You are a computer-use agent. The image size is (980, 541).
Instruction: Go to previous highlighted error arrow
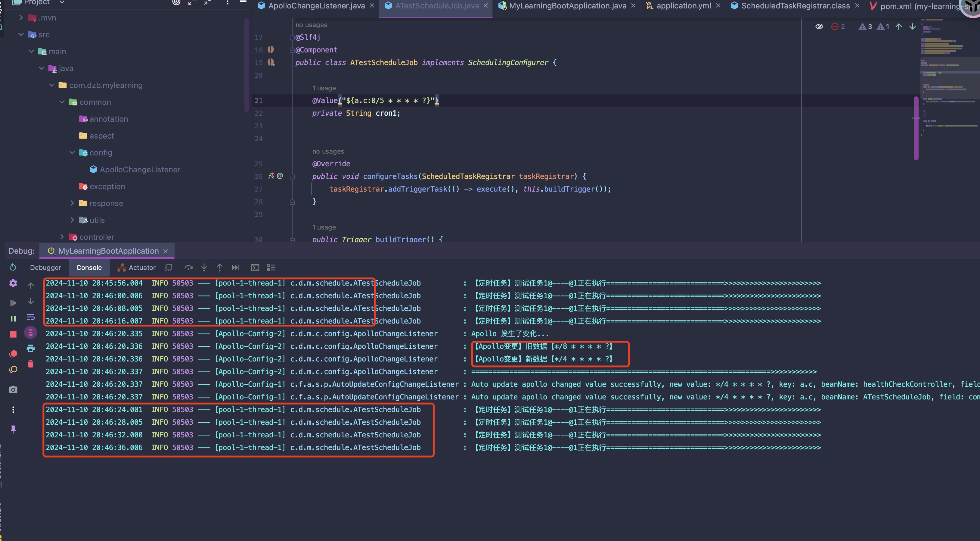(899, 26)
